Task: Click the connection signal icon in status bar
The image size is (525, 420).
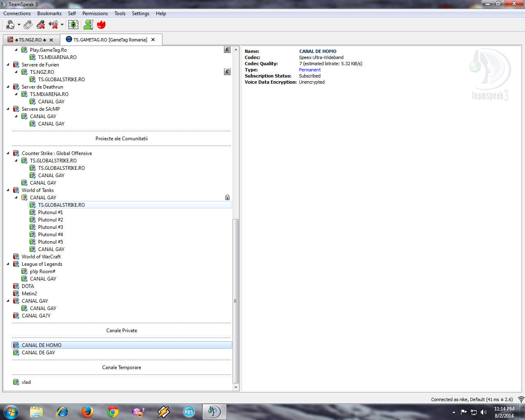Action: pos(521,399)
